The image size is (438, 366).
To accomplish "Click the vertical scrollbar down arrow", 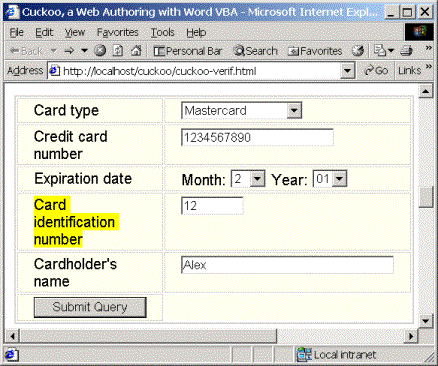I will tap(425, 321).
